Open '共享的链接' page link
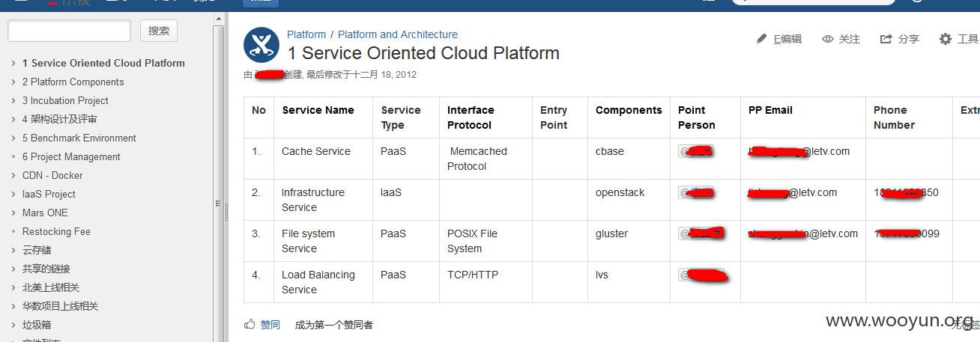The height and width of the screenshot is (342, 980). (x=46, y=269)
